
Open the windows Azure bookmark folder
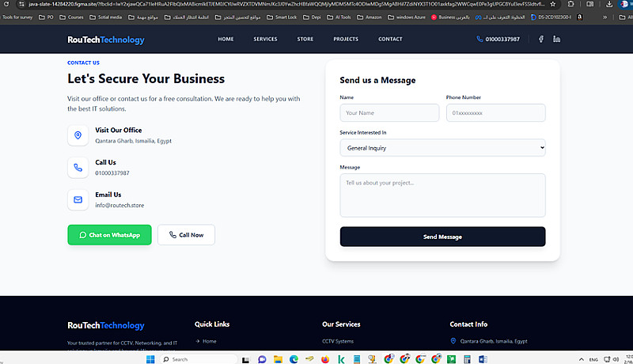(x=407, y=17)
